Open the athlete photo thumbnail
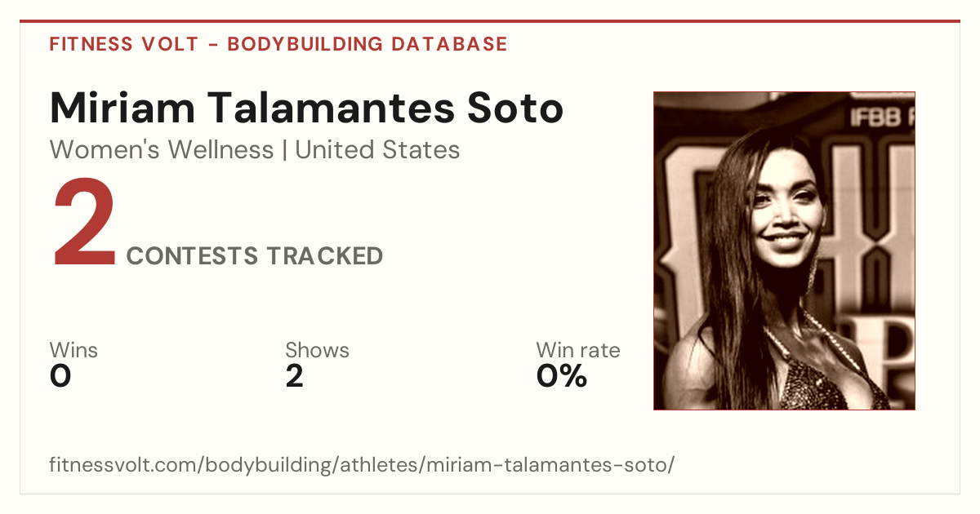Screen dimensions: 980x514 (784, 250)
